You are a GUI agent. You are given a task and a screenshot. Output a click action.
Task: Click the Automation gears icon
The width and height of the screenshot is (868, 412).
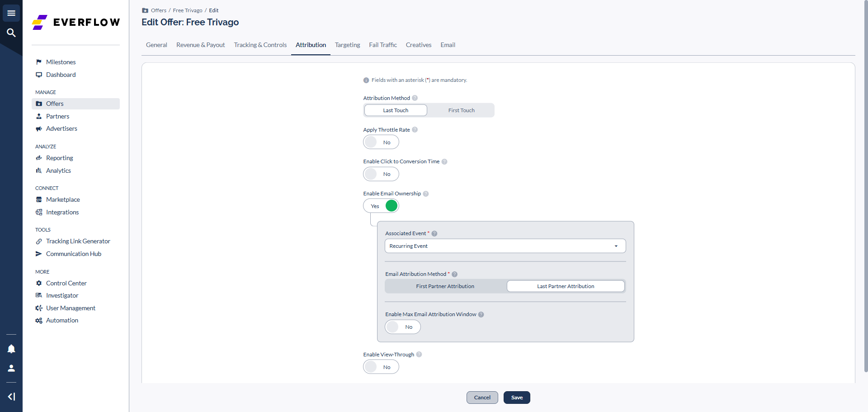coord(39,320)
